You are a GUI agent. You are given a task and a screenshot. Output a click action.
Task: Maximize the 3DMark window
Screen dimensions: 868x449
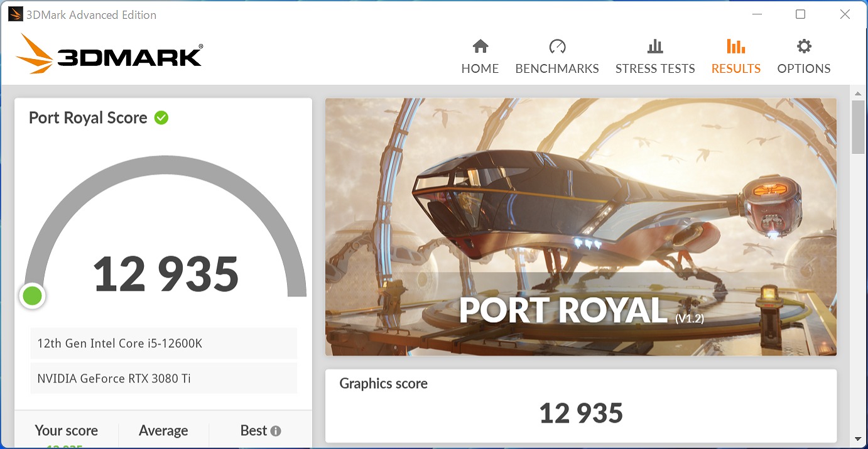(x=800, y=14)
